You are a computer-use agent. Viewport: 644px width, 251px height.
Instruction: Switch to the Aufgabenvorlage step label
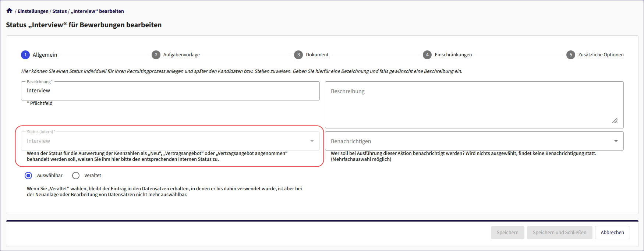pos(181,55)
